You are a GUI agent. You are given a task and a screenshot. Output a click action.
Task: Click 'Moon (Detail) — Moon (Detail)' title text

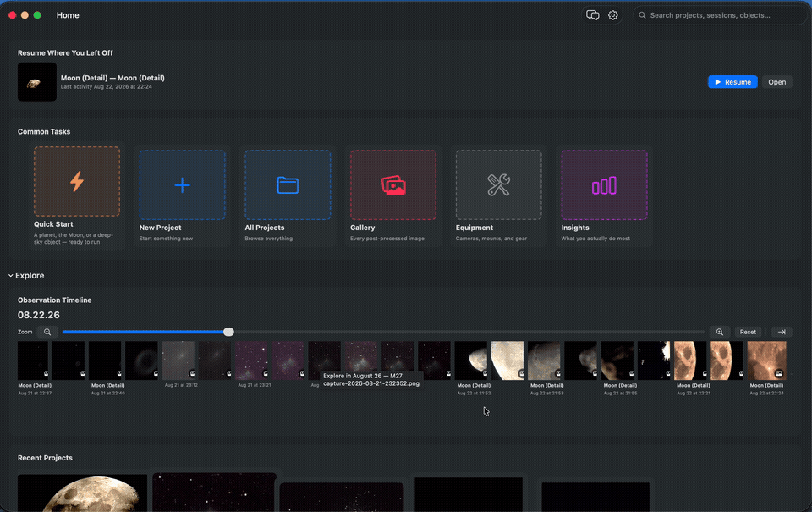tap(112, 78)
